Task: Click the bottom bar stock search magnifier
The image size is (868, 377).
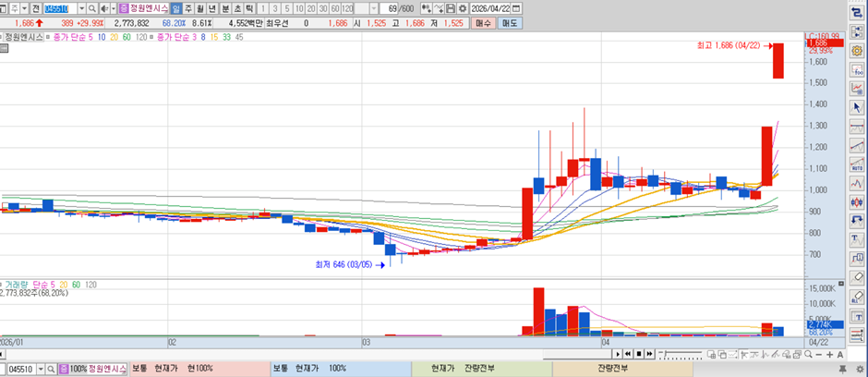Action: [x=51, y=369]
